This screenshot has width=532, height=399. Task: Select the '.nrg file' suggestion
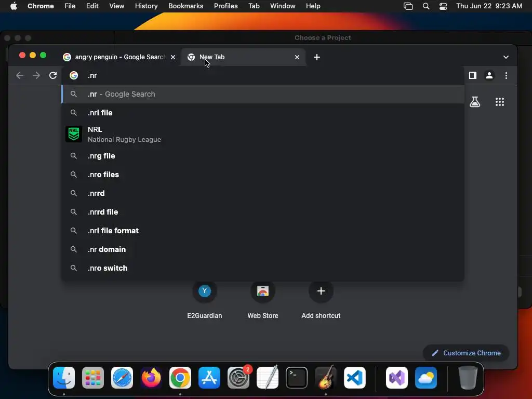[x=262, y=156]
